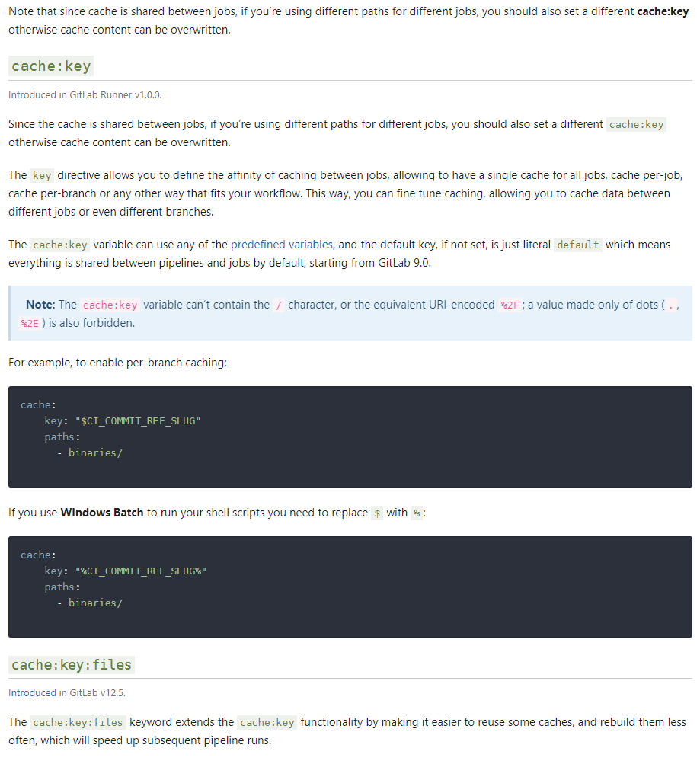Click the bold 'Note:' label
The width and height of the screenshot is (700, 761).
(40, 305)
